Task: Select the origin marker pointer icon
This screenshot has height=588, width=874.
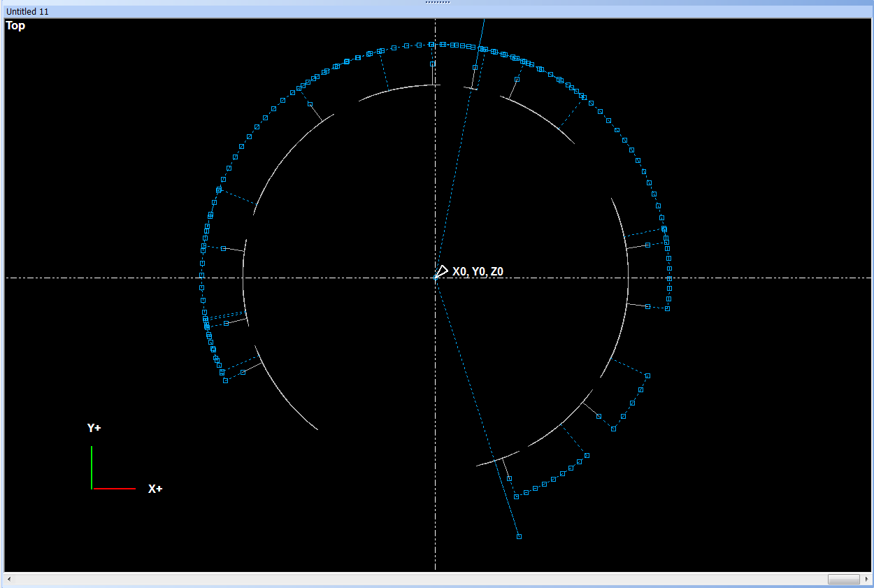Action: tap(441, 272)
